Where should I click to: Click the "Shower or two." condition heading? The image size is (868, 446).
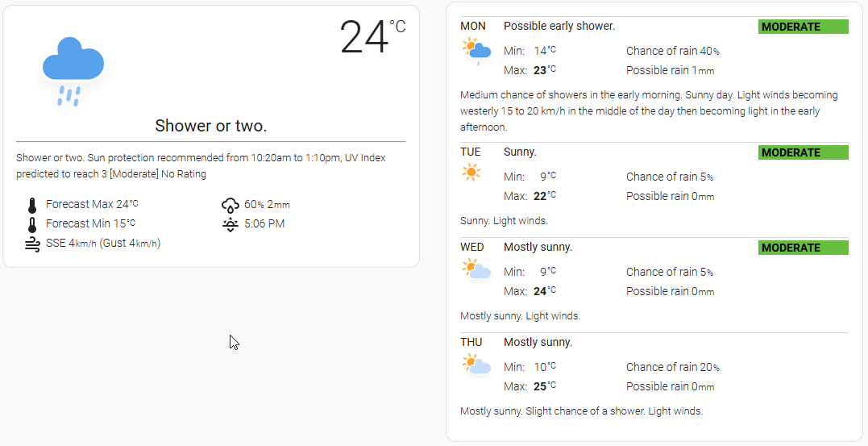(210, 126)
